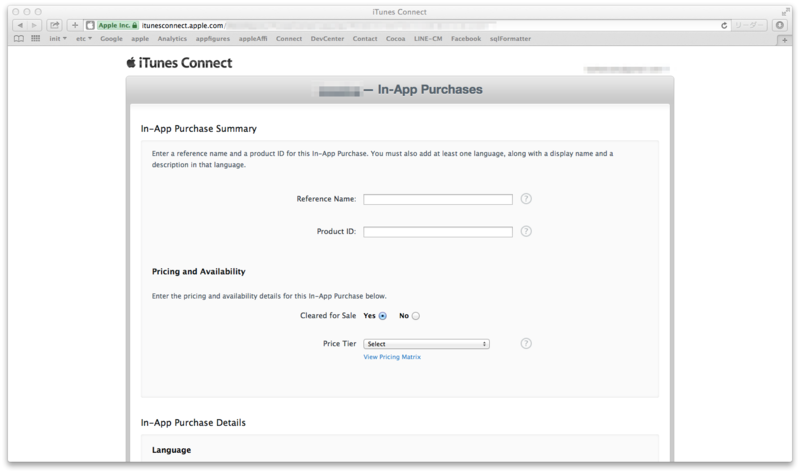This screenshot has width=800, height=473.
Task: Open the sqlFormatter bookmark
Action: click(x=510, y=39)
